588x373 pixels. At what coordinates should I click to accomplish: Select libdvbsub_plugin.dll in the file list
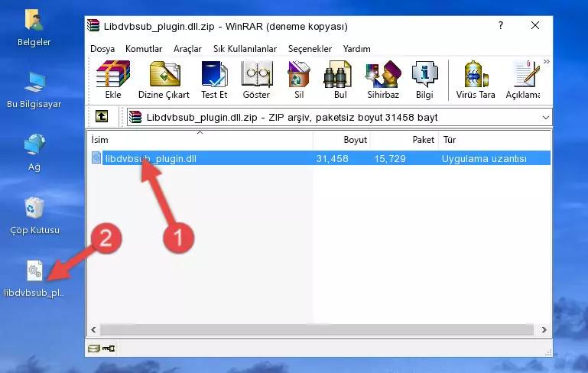[151, 158]
